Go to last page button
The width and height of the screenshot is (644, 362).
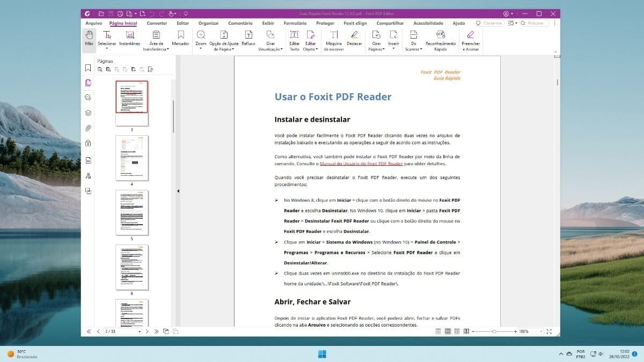[x=156, y=331]
